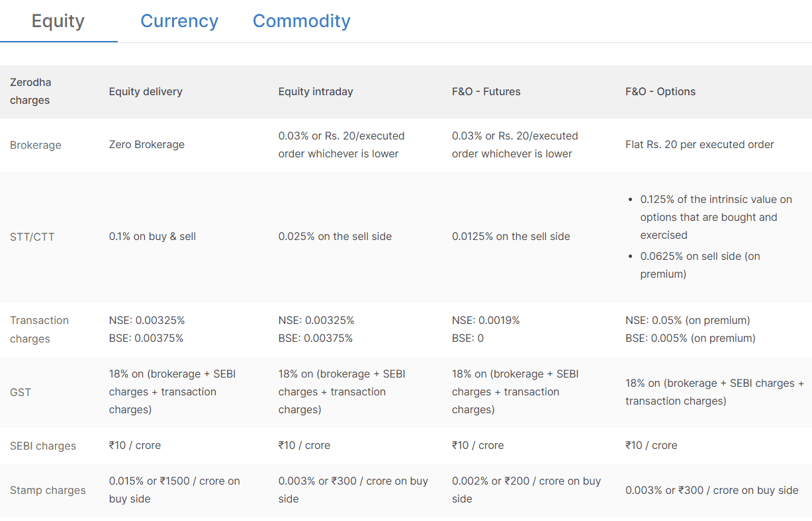This screenshot has width=812, height=521.
Task: Click the GST cell under F&O - Options
Action: [x=715, y=392]
